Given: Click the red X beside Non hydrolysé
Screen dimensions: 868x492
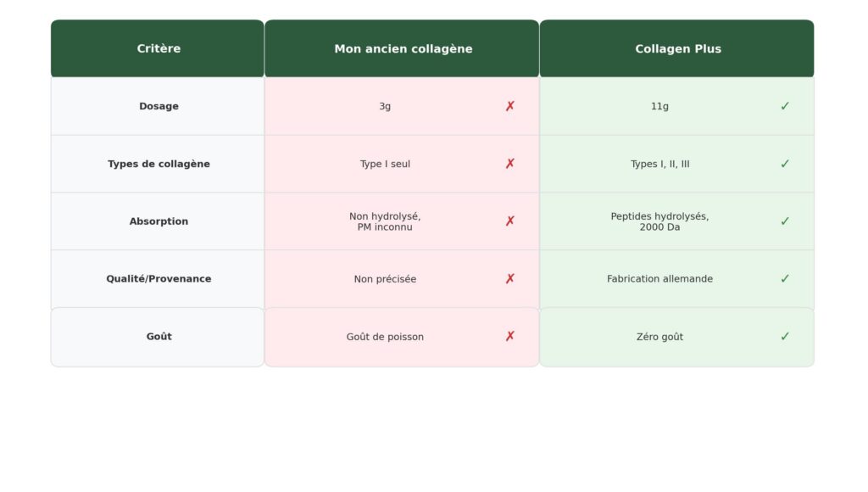Looking at the screenshot, I should [x=509, y=221].
